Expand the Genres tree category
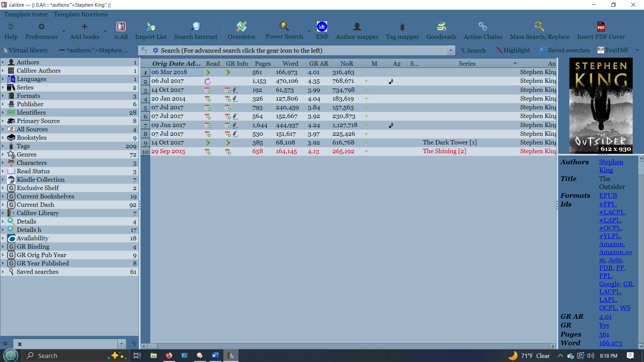The height and width of the screenshot is (362, 644). (3, 155)
